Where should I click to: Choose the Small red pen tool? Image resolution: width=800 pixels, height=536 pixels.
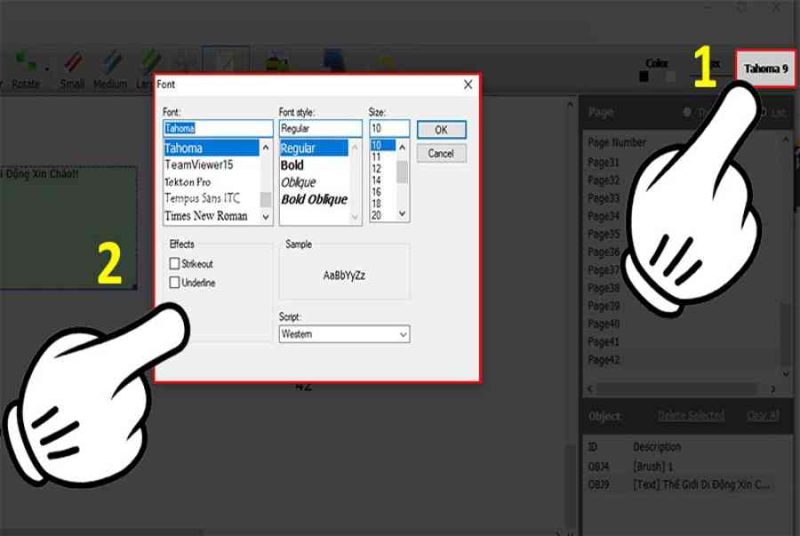(x=72, y=70)
